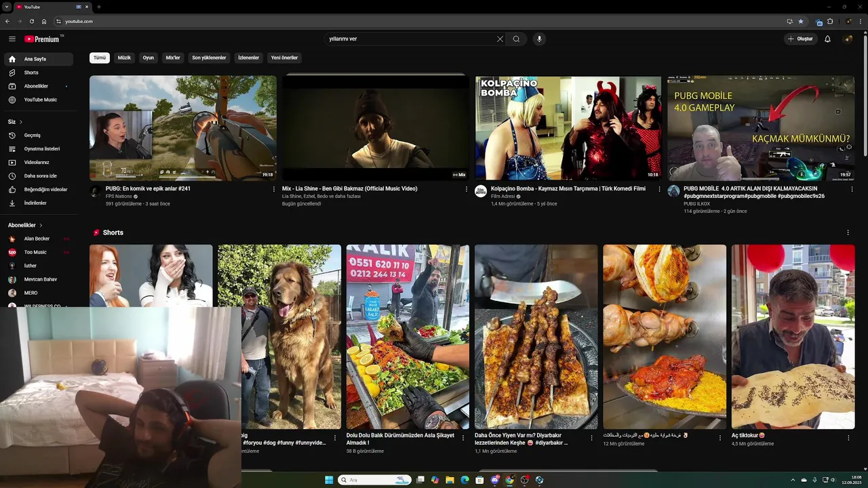The height and width of the screenshot is (488, 868).
Task: Open the Shorts shelf options menu
Action: pyautogui.click(x=848, y=232)
